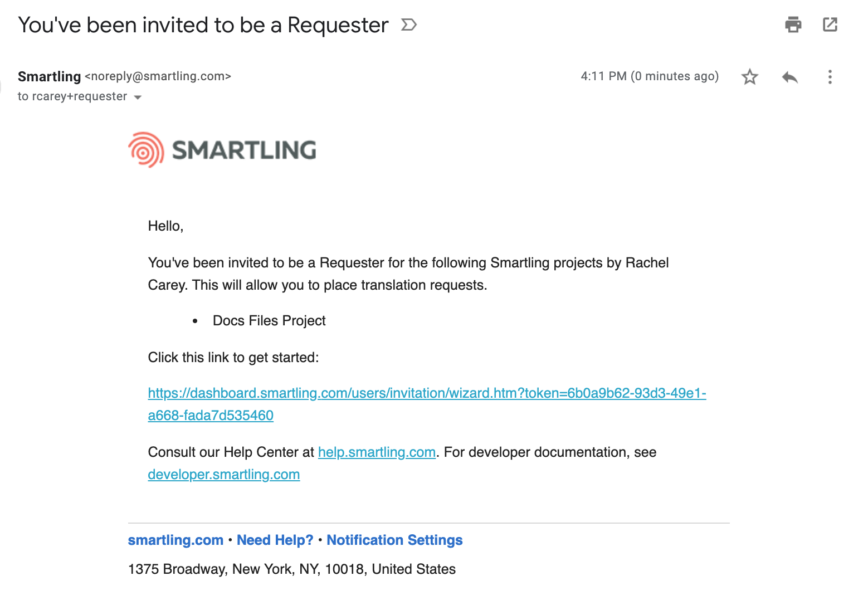Open developer.smartling.com documentation link

[224, 474]
